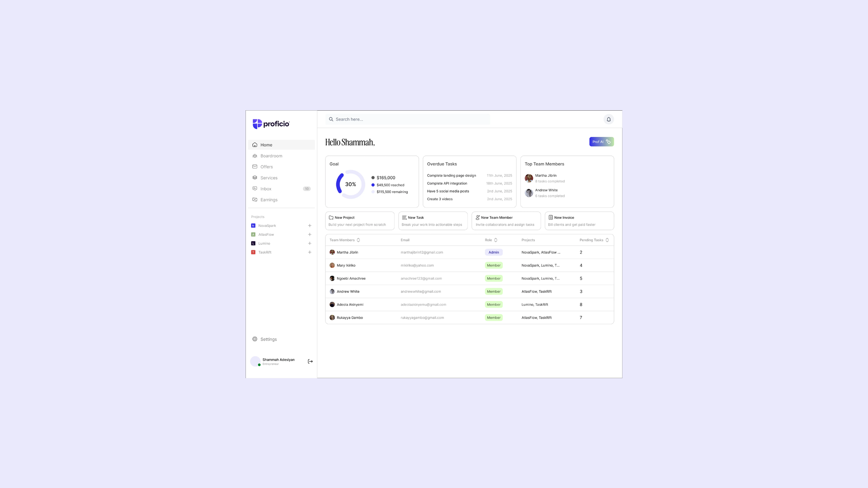Click the Proficio logo
This screenshot has height=488, width=868.
coord(271,124)
